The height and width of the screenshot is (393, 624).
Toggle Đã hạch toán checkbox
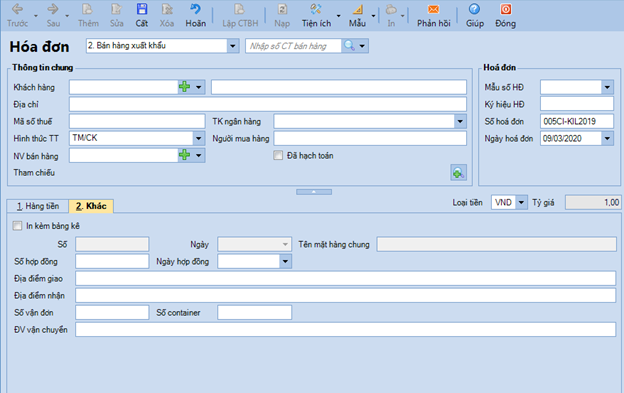pyautogui.click(x=278, y=155)
